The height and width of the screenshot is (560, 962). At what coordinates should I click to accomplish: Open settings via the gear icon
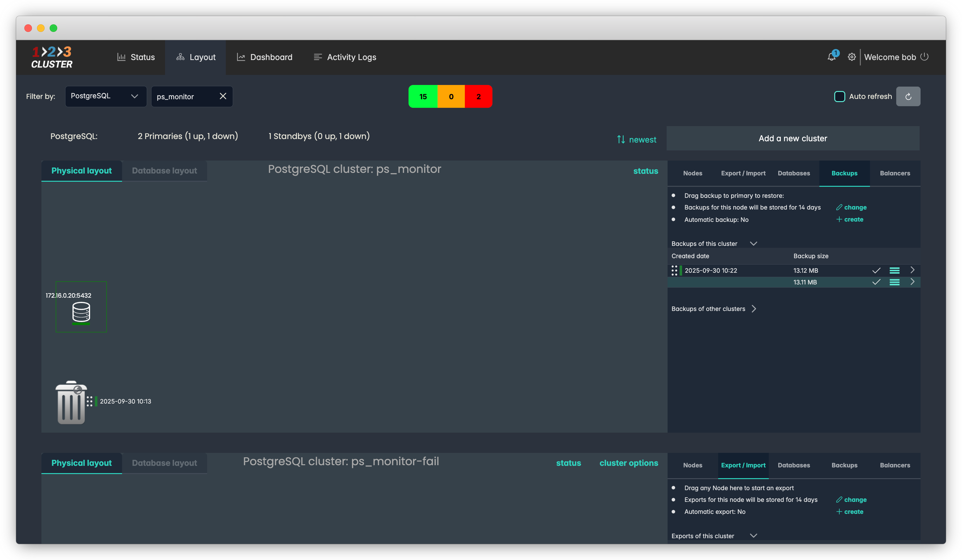[851, 57]
